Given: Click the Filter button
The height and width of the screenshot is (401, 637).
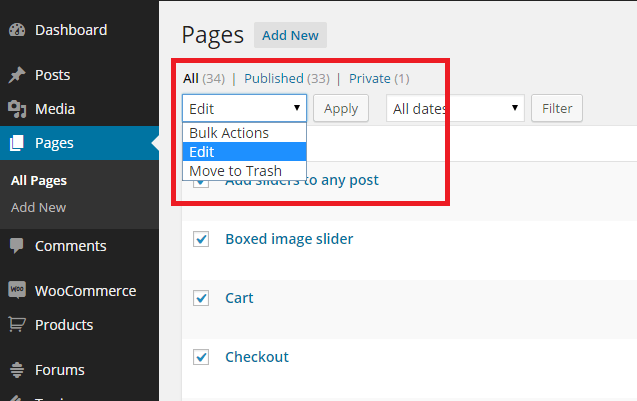Looking at the screenshot, I should click(557, 108).
